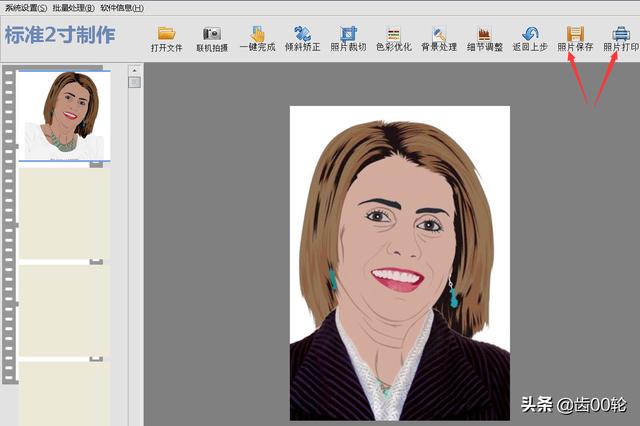
Task: Open the 批量处理 menu
Action: (73, 7)
